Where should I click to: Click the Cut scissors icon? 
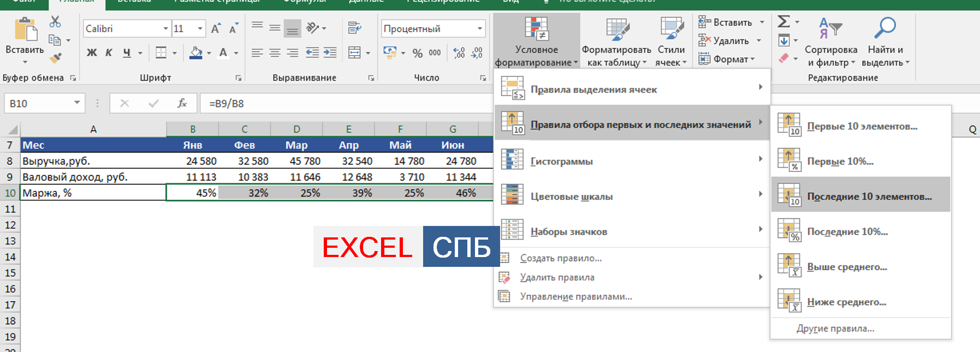(x=55, y=22)
